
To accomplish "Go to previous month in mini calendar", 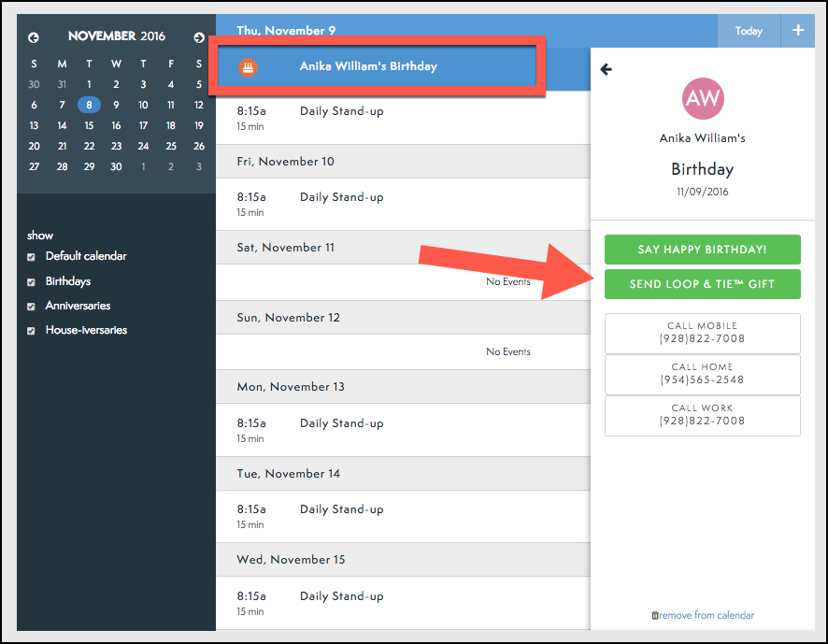I will coord(34,37).
